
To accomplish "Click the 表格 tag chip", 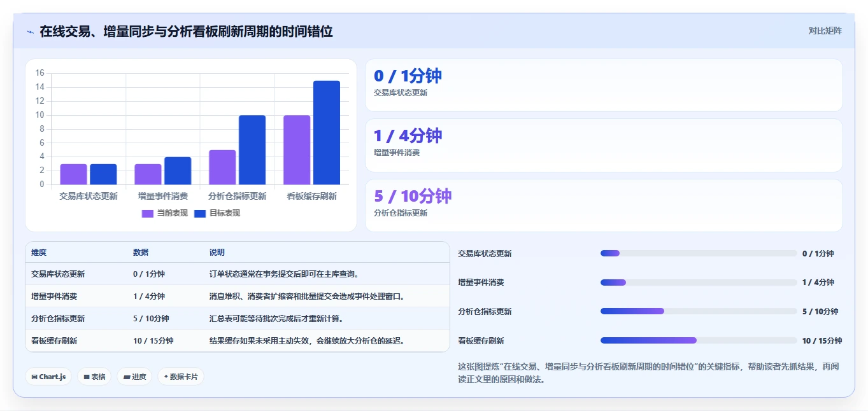I will tap(94, 377).
